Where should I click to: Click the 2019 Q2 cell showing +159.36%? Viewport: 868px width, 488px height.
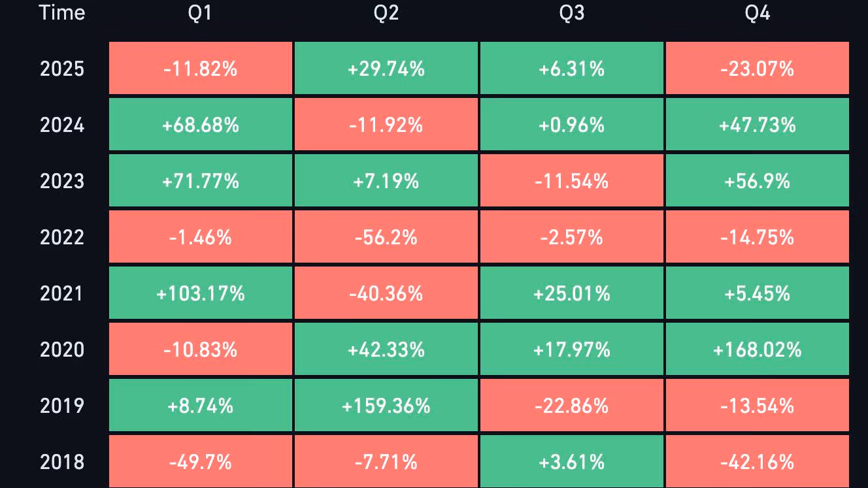click(386, 406)
